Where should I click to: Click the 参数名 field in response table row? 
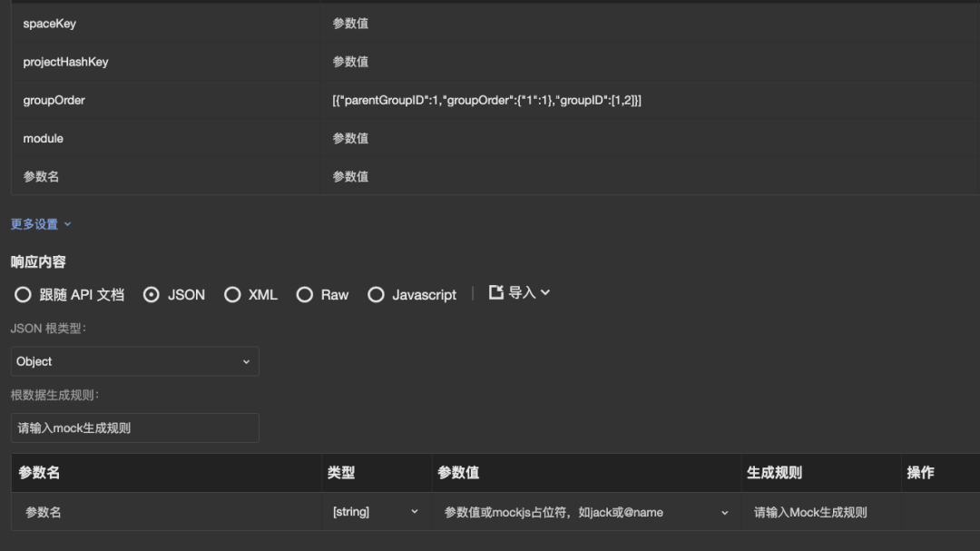pyautogui.click(x=166, y=512)
